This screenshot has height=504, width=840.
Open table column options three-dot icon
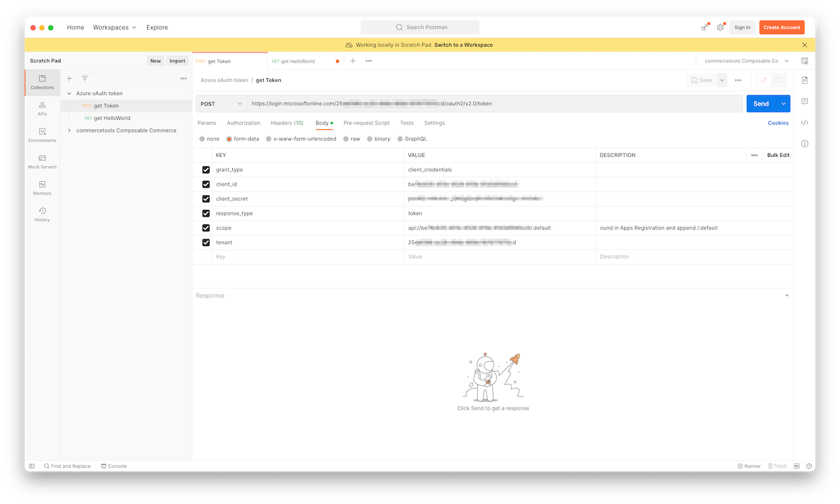pos(754,156)
